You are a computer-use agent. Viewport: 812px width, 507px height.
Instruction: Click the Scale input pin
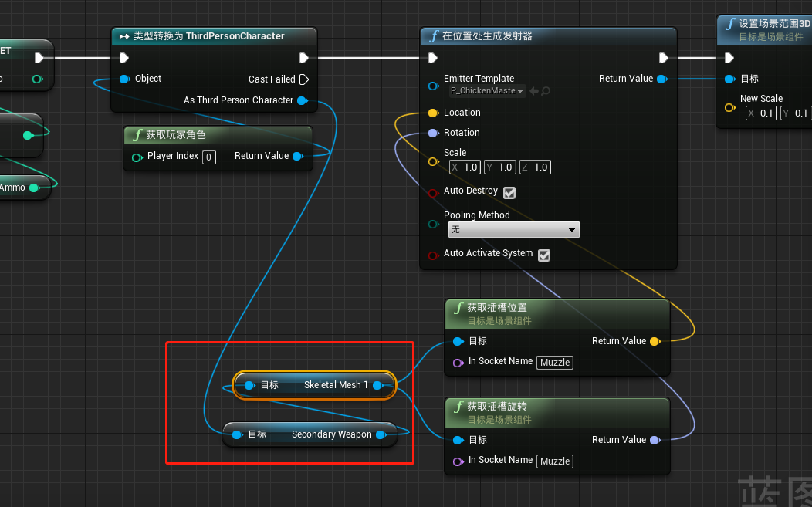click(x=434, y=161)
